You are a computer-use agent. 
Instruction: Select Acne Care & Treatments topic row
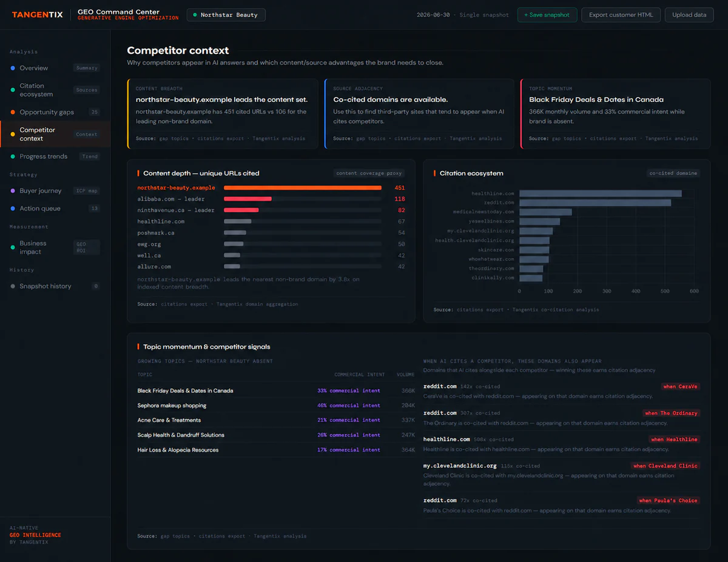pos(276,420)
